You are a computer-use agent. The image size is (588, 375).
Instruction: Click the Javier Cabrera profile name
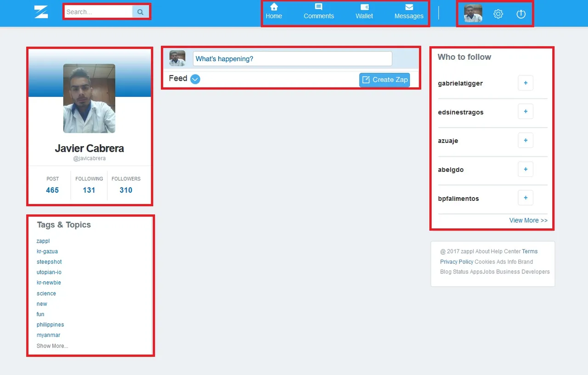(89, 148)
